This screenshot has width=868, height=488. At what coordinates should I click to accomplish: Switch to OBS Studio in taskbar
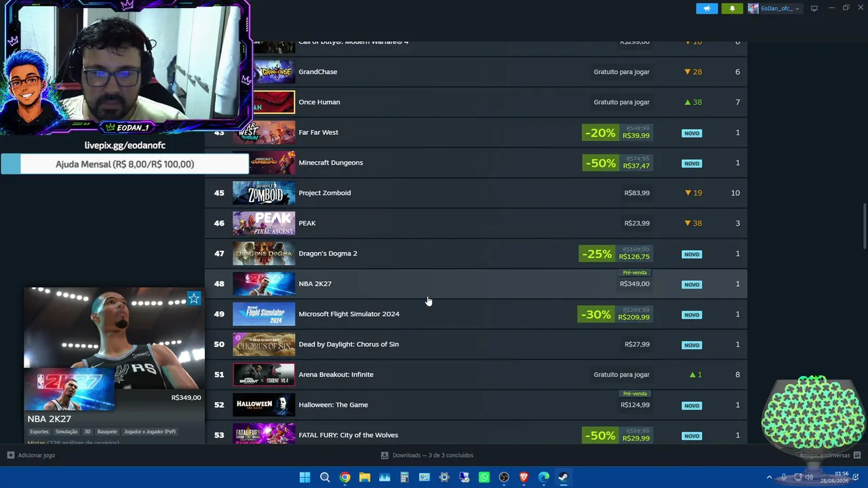pyautogui.click(x=504, y=477)
